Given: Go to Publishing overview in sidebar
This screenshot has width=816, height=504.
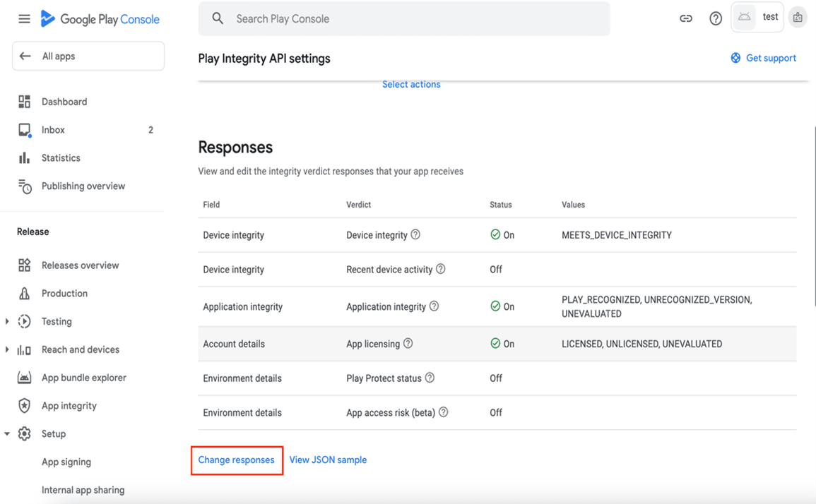Looking at the screenshot, I should click(x=83, y=186).
